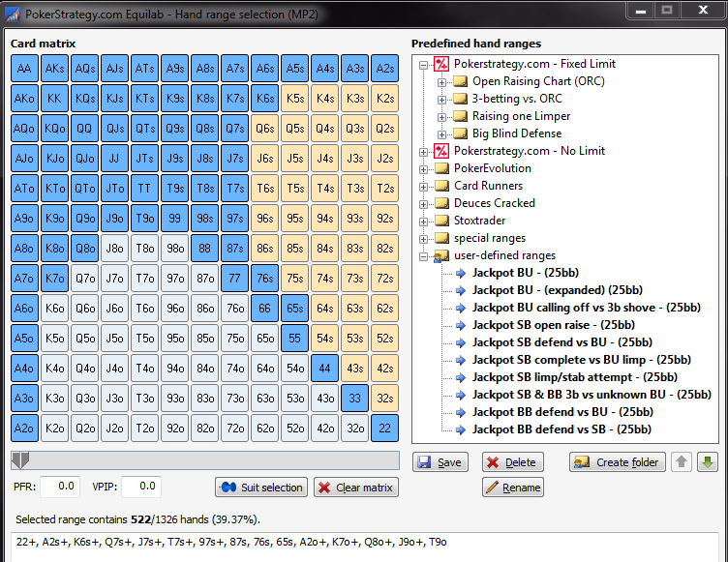This screenshot has height=562, width=728.
Task: Open the Suit selection dialog
Action: point(261,488)
